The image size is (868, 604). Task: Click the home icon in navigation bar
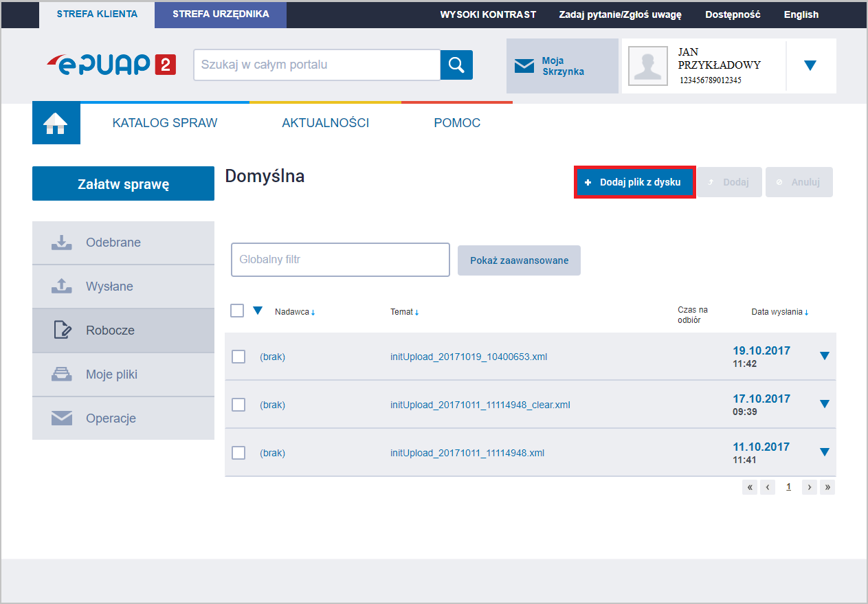pos(56,124)
